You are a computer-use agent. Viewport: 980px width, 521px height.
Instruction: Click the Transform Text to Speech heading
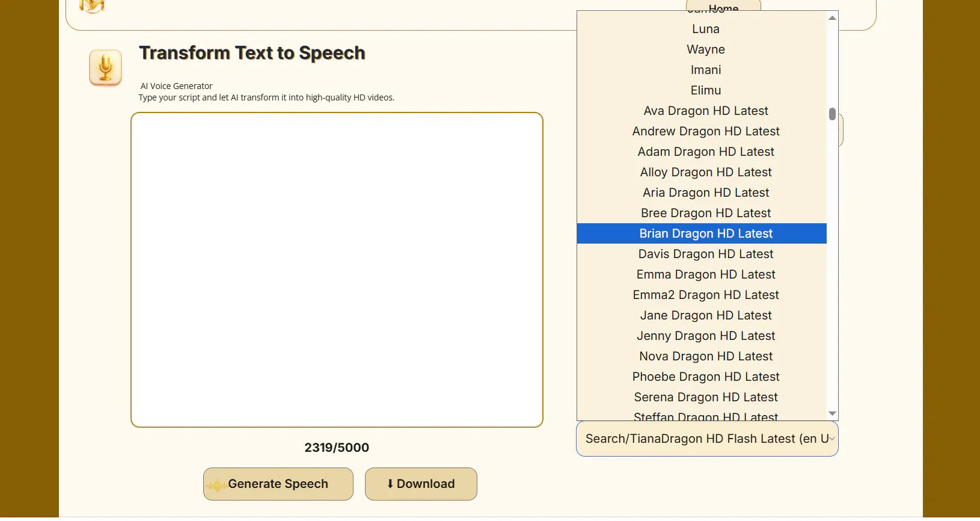click(x=252, y=53)
